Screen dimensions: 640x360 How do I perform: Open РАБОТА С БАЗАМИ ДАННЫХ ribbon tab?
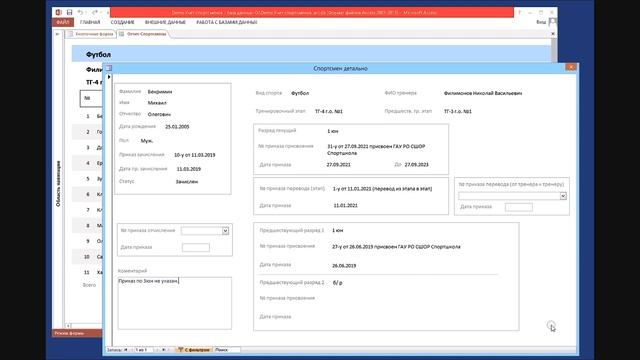pos(227,22)
